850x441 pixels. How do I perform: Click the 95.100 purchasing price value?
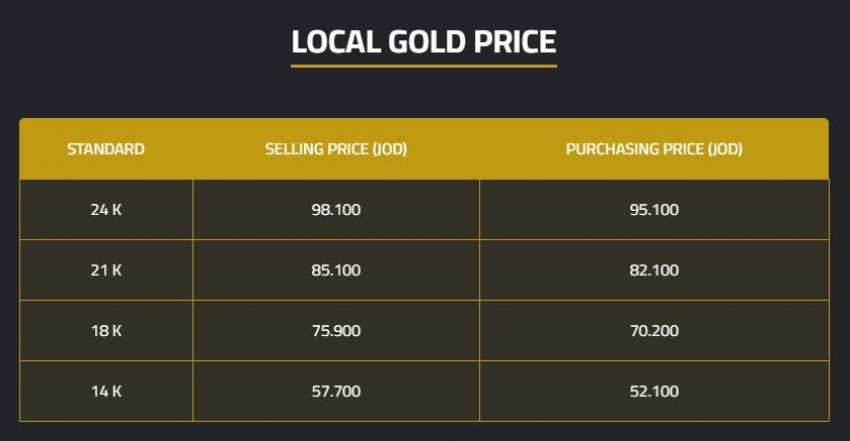pyautogui.click(x=654, y=210)
